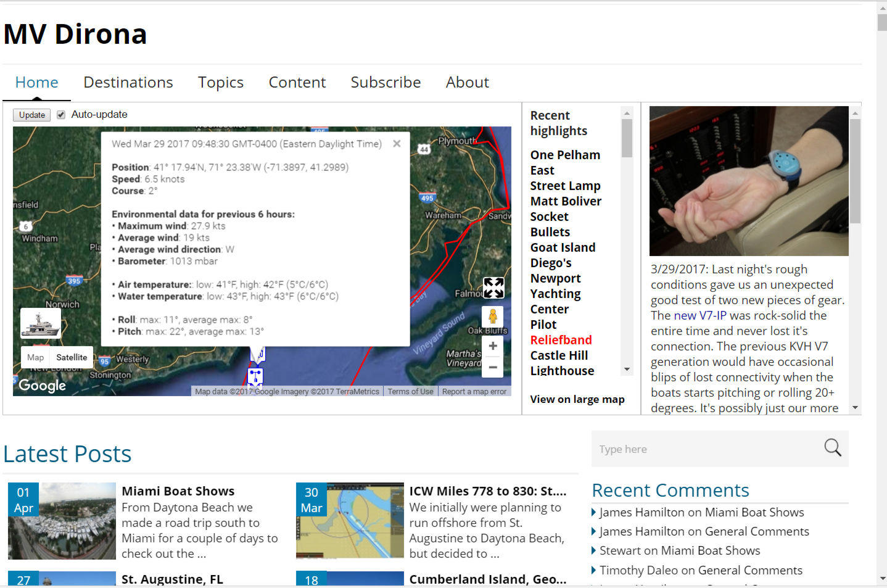The image size is (887, 588).
Task: Click the page scrollbar down arrow
Action: [882, 579]
